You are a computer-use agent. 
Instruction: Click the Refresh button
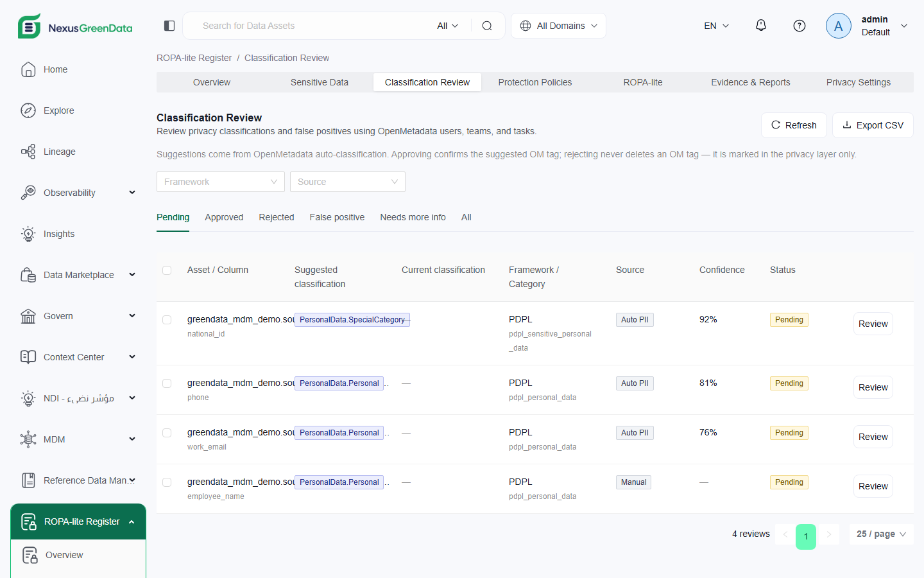pyautogui.click(x=794, y=125)
